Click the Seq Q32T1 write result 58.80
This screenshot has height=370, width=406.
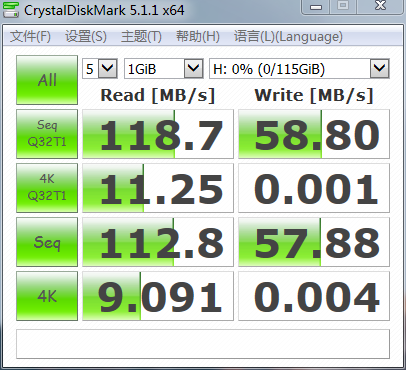click(x=314, y=134)
